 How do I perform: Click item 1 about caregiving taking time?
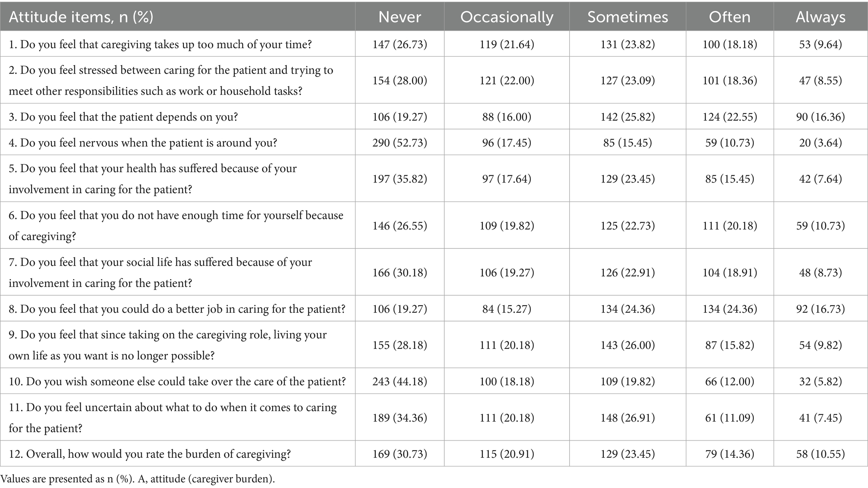point(160,44)
